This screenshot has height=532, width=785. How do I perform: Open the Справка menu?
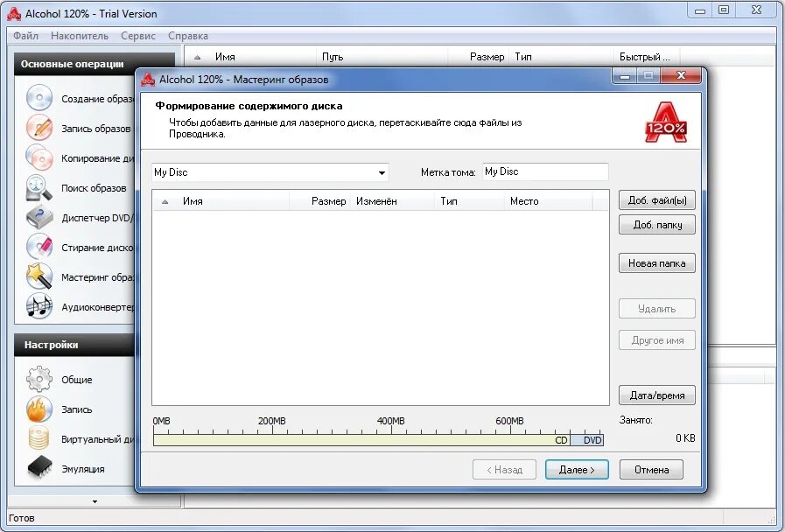click(x=188, y=36)
